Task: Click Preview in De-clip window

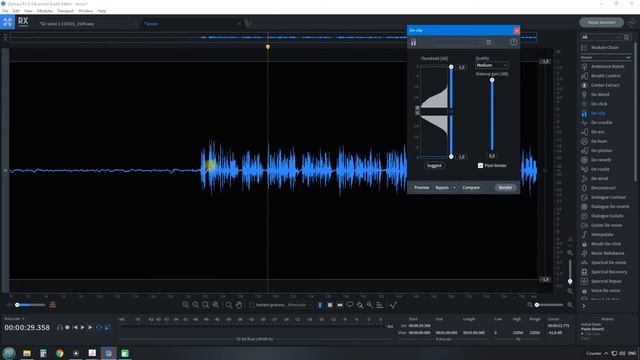Action: point(421,188)
